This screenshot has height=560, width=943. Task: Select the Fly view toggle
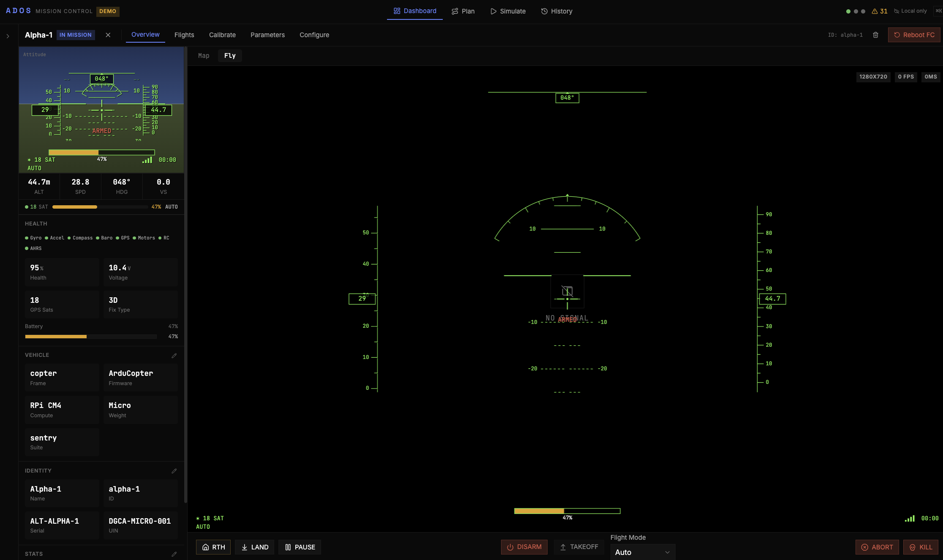229,55
